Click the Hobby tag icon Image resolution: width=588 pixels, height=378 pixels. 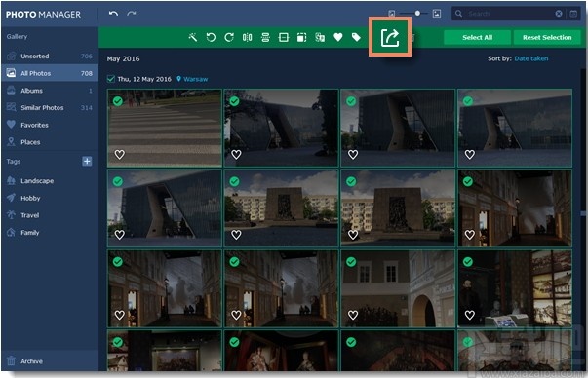point(12,198)
